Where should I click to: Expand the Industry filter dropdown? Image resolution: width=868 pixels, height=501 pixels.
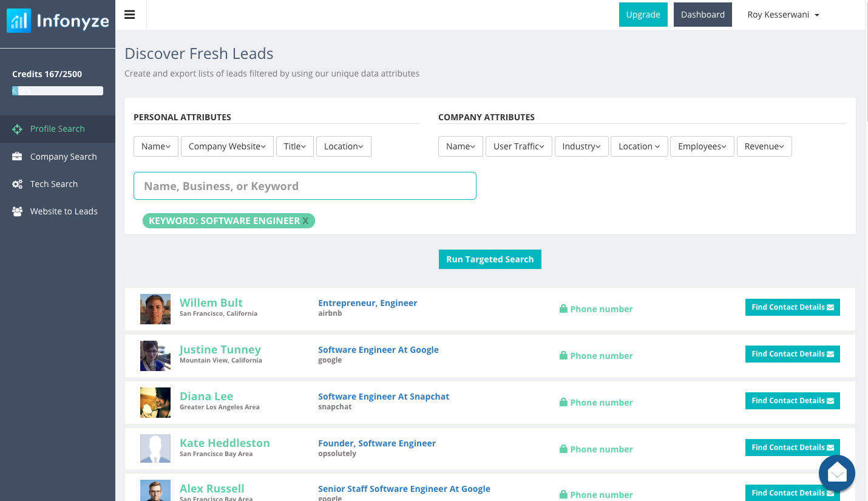(581, 146)
